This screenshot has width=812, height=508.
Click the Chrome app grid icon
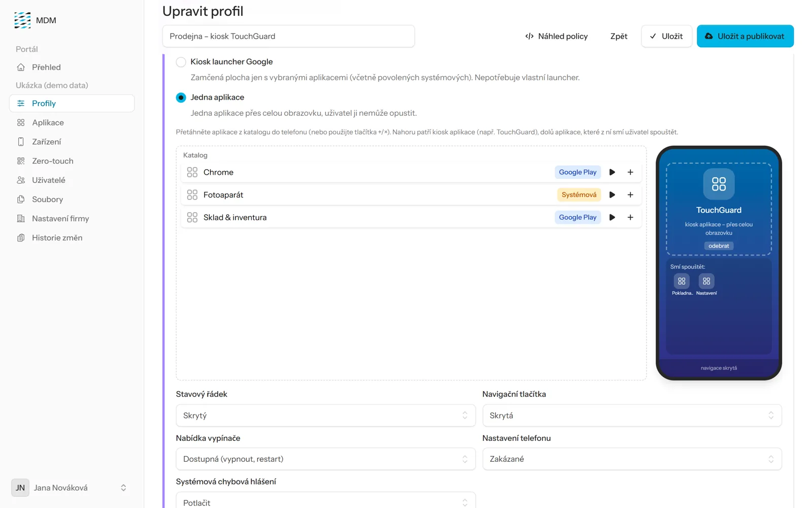tap(192, 172)
